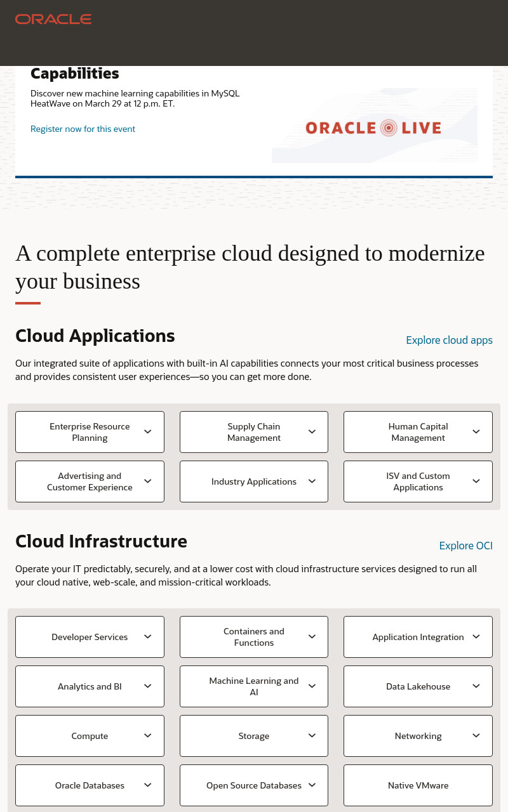
Task: Expand Data Lakehouse dropdown
Action: pyautogui.click(x=418, y=686)
